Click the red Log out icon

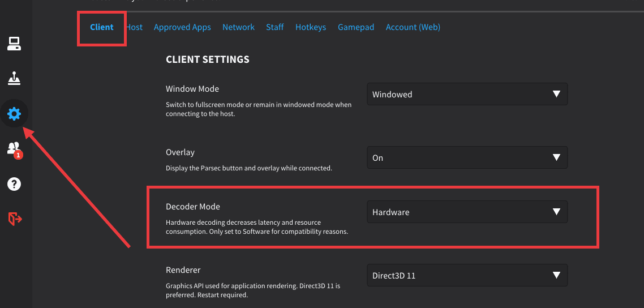[x=15, y=219]
